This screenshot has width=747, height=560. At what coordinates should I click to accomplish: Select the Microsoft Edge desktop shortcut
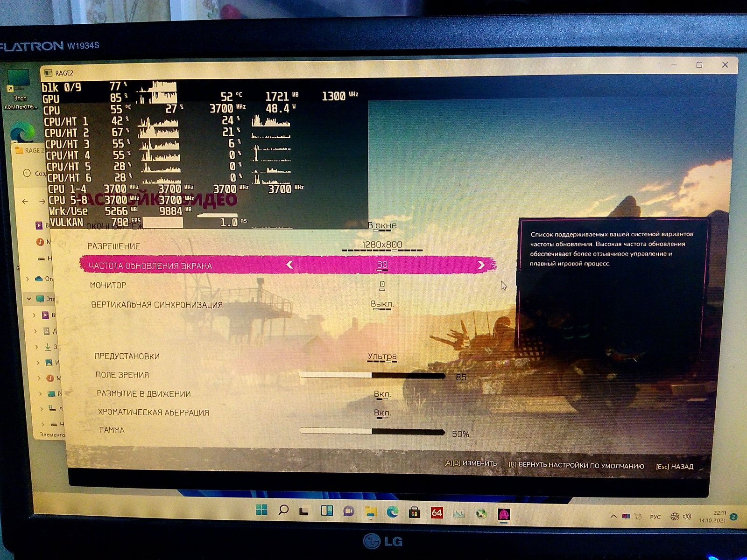point(21,132)
